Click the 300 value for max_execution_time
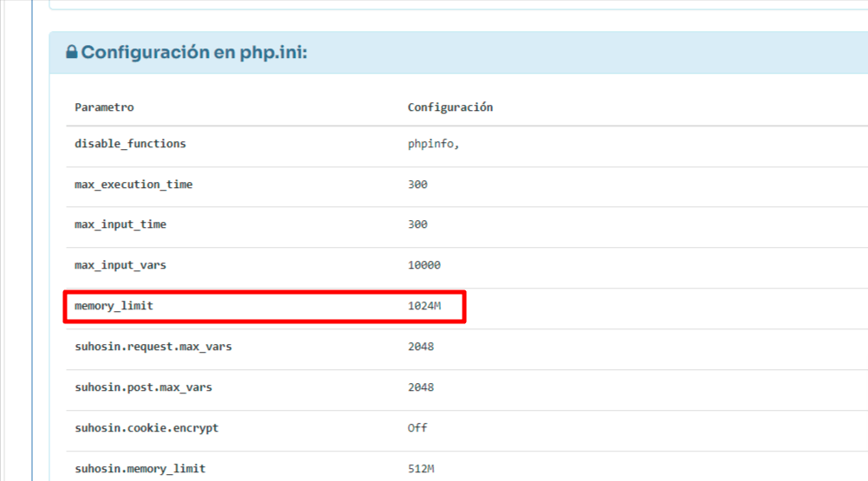The height and width of the screenshot is (481, 868). tap(418, 185)
